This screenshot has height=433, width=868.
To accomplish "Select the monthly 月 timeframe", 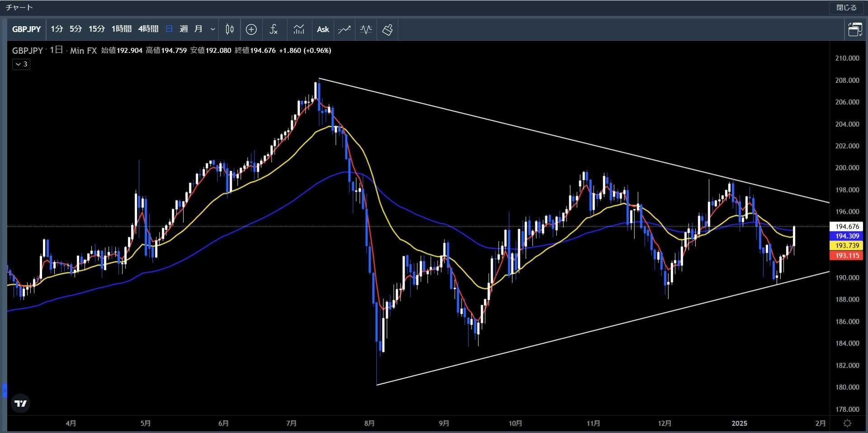I will 198,29.
